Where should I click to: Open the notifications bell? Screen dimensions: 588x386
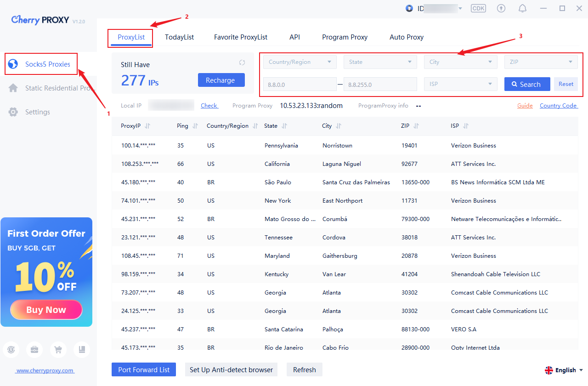[x=522, y=8]
